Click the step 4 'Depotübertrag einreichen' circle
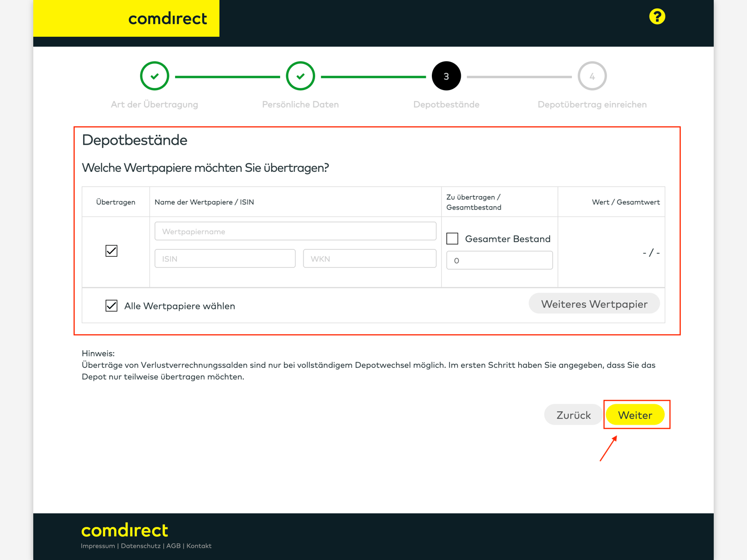747x560 pixels. coord(592,76)
